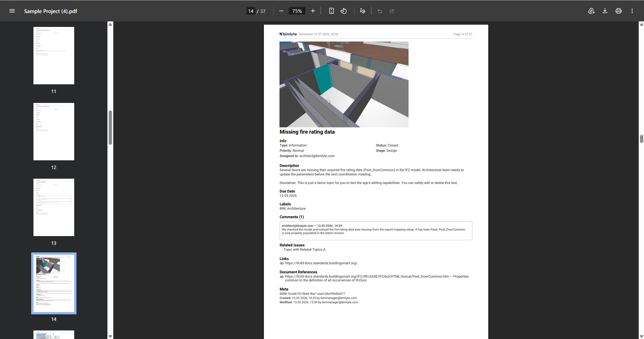
Task: Click the main document scrollbar handle
Action: click(x=641, y=139)
